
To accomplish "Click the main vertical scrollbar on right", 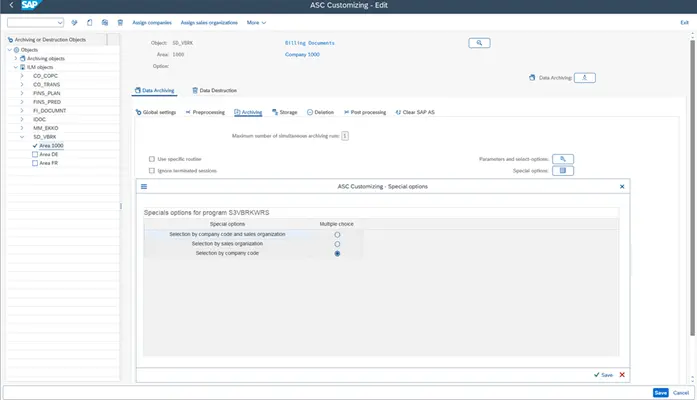I will click(x=692, y=187).
